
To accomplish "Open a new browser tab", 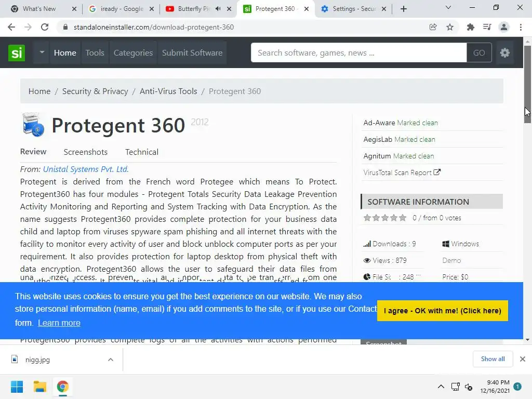I will [x=403, y=9].
